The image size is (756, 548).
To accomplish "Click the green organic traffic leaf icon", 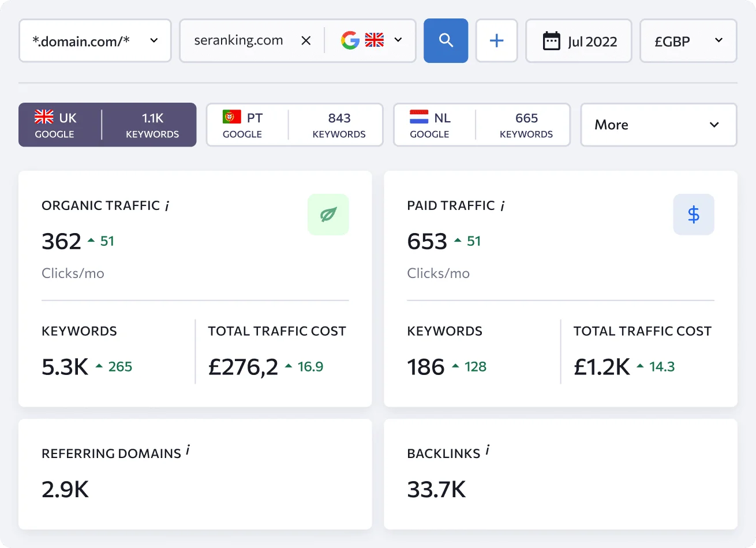I will pos(328,214).
